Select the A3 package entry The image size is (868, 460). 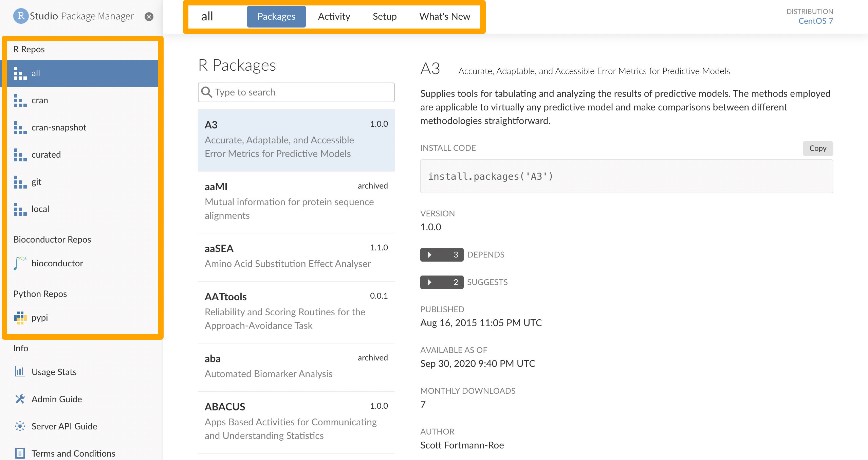coord(296,140)
